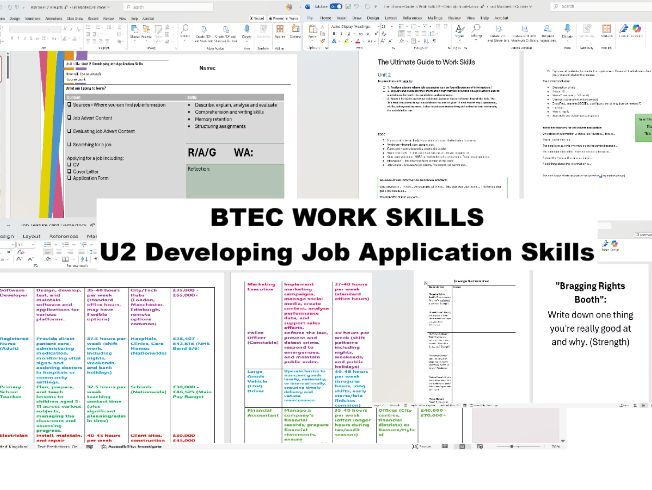Tick Searching for a job checkbox
The image size is (652, 490).
click(x=69, y=144)
